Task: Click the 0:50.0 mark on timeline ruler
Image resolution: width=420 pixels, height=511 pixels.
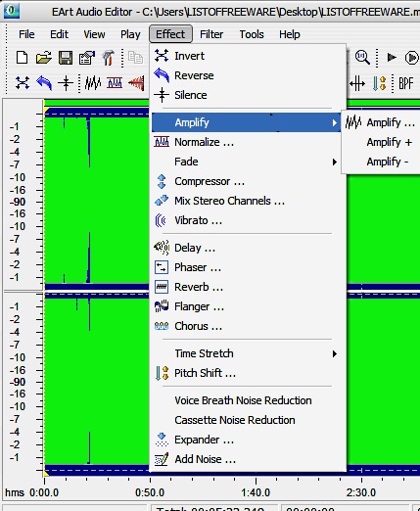Action: (x=150, y=492)
